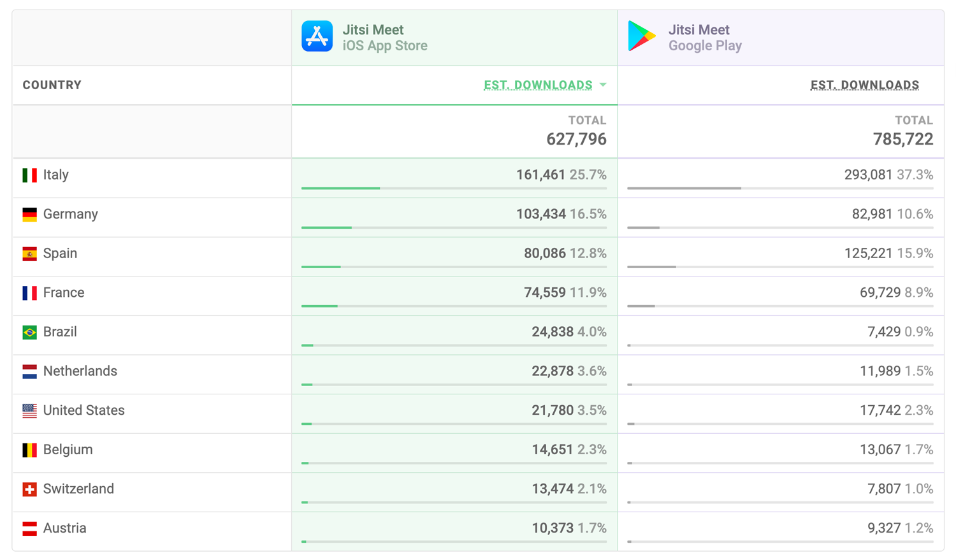
Task: Click Brazil iOS value 24,838
Action: click(x=553, y=332)
